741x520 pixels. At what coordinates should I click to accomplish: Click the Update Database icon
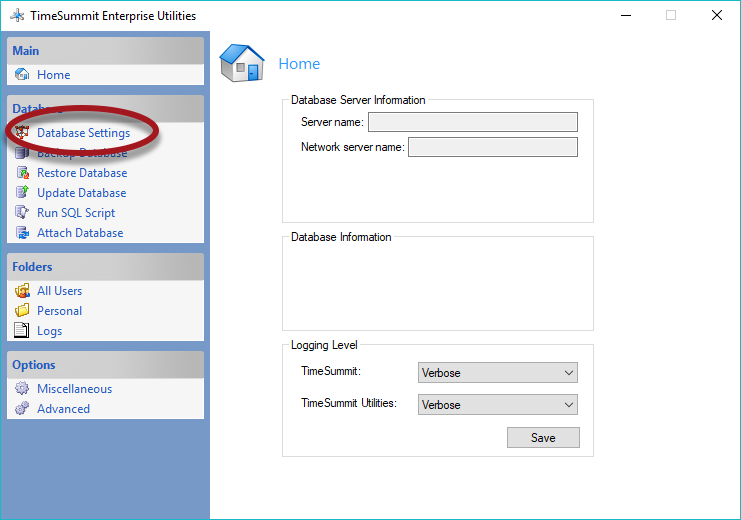(x=22, y=192)
